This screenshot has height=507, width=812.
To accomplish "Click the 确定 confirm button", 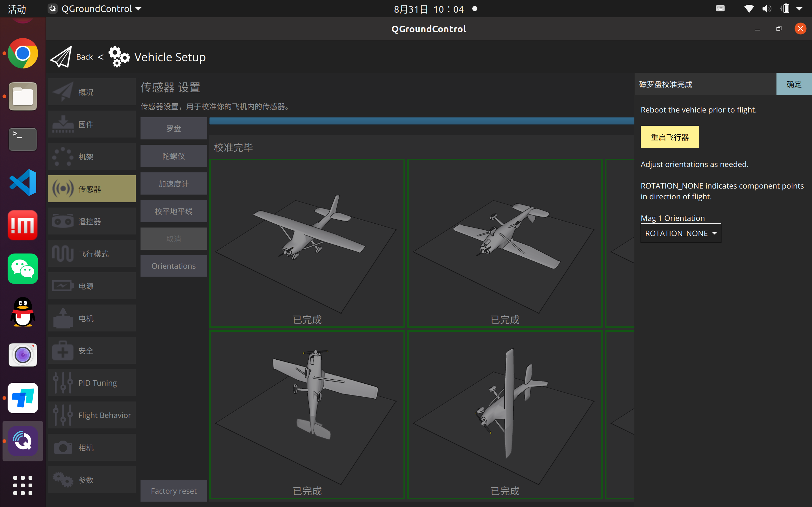I will [794, 84].
